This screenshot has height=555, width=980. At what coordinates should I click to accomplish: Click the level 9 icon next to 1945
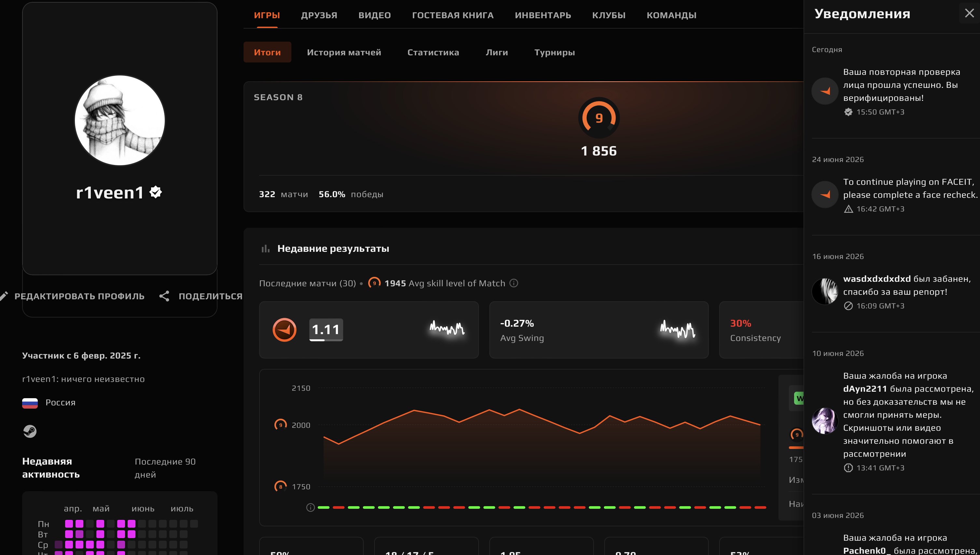374,283
